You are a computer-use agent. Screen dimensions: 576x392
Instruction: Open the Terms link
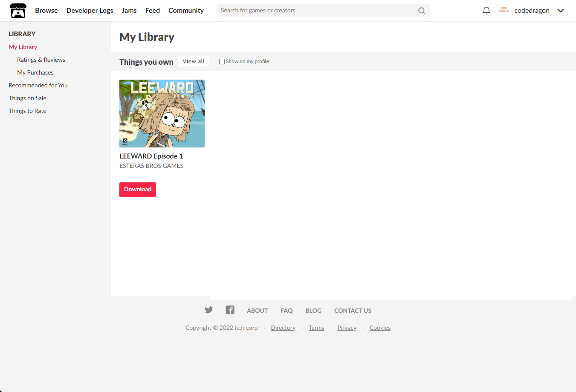(316, 328)
